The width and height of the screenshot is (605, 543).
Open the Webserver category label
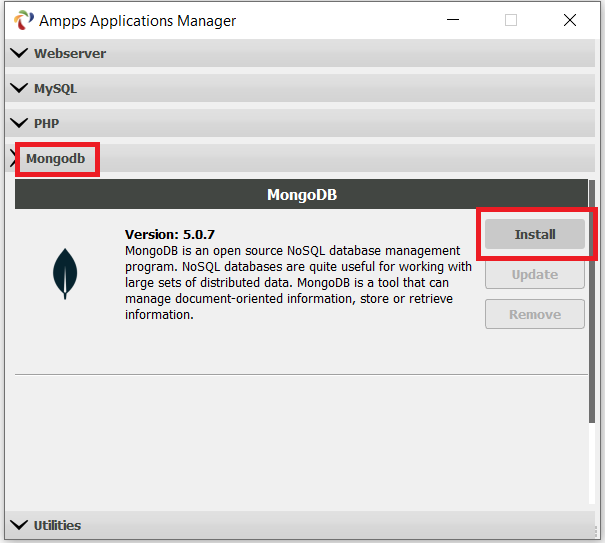[70, 53]
